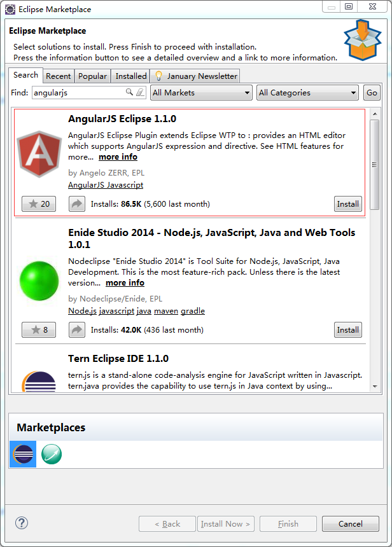Click the Install Now button
The image size is (392, 547).
pos(226,523)
